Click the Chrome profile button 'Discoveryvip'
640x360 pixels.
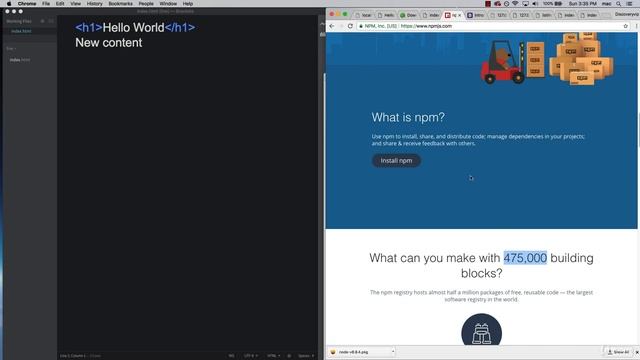click(x=627, y=14)
